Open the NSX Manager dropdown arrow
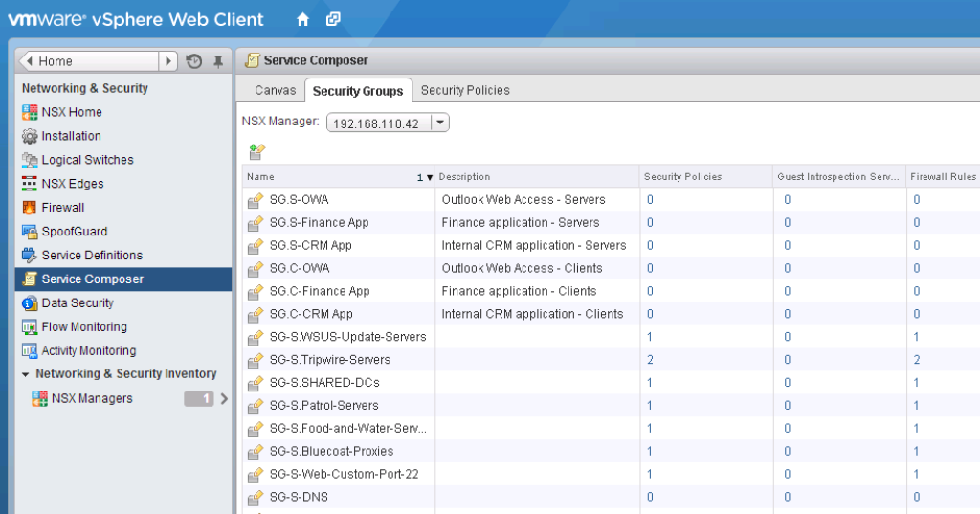Image resolution: width=980 pixels, height=514 pixels. click(440, 123)
